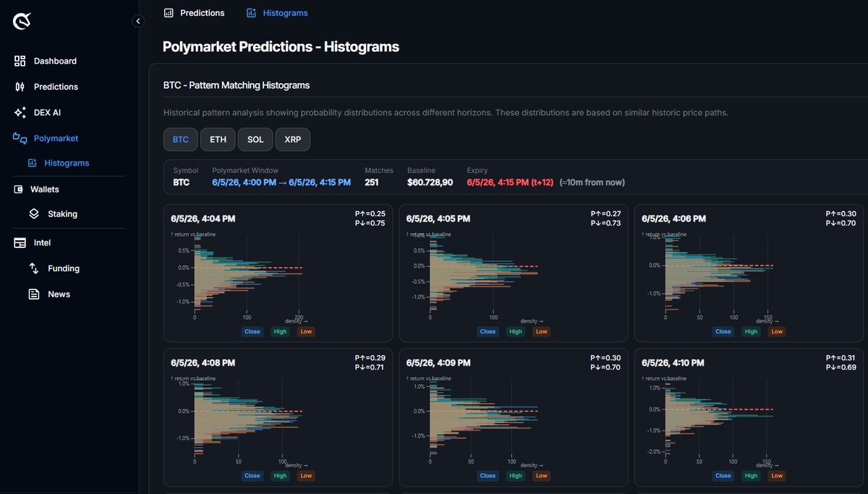The width and height of the screenshot is (868, 494).
Task: Click the Predictions tab icon at top
Action: point(169,13)
